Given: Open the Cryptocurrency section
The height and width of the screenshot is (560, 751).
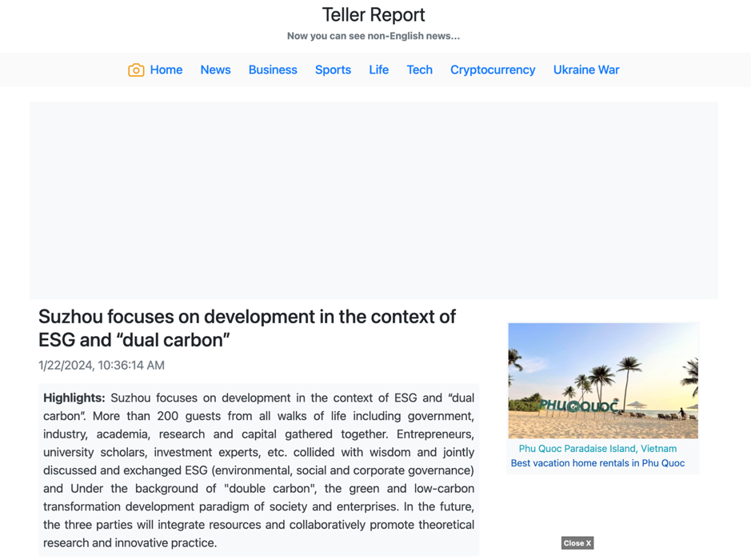Looking at the screenshot, I should click(493, 70).
